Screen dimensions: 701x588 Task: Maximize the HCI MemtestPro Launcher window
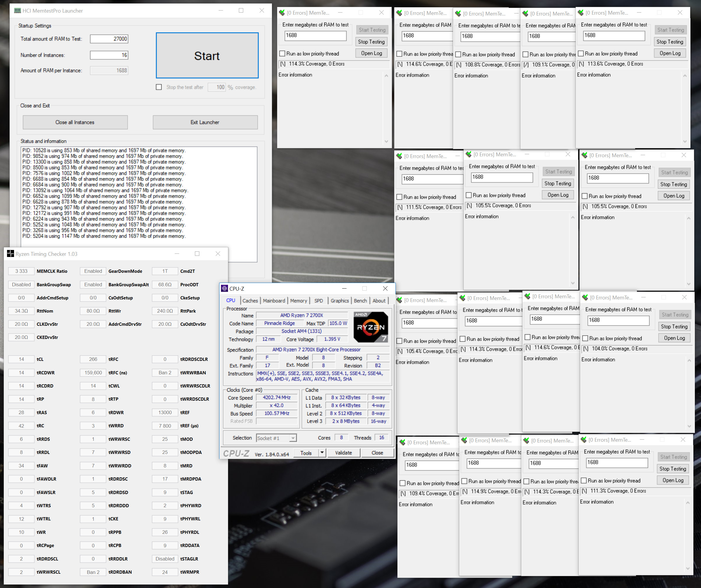pos(241,11)
